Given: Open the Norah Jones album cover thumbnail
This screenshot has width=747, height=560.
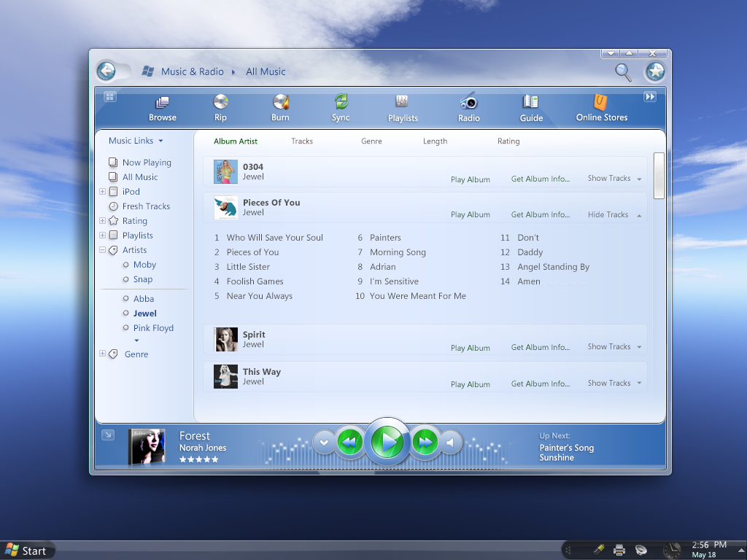Looking at the screenshot, I should [147, 446].
